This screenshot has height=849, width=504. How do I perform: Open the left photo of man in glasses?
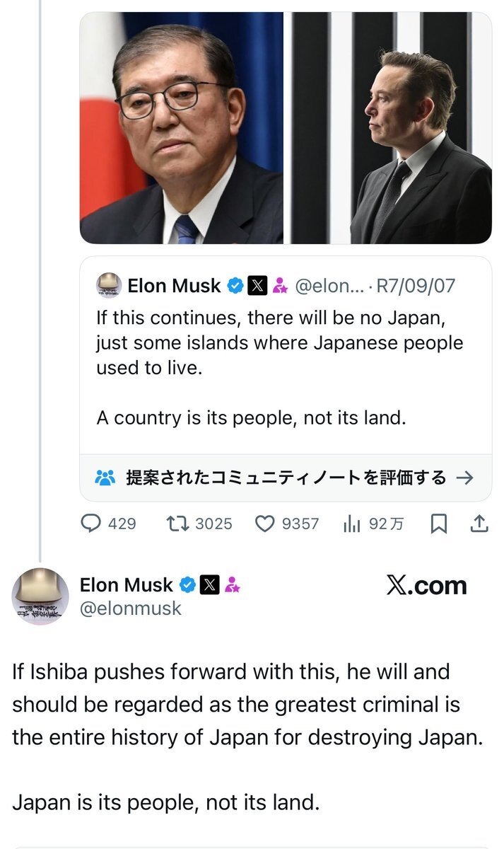182,128
